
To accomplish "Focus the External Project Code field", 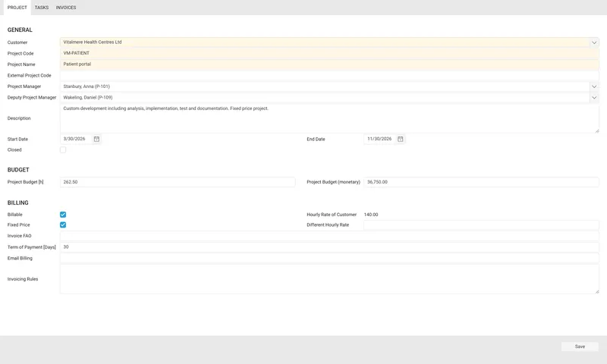I will (x=329, y=75).
